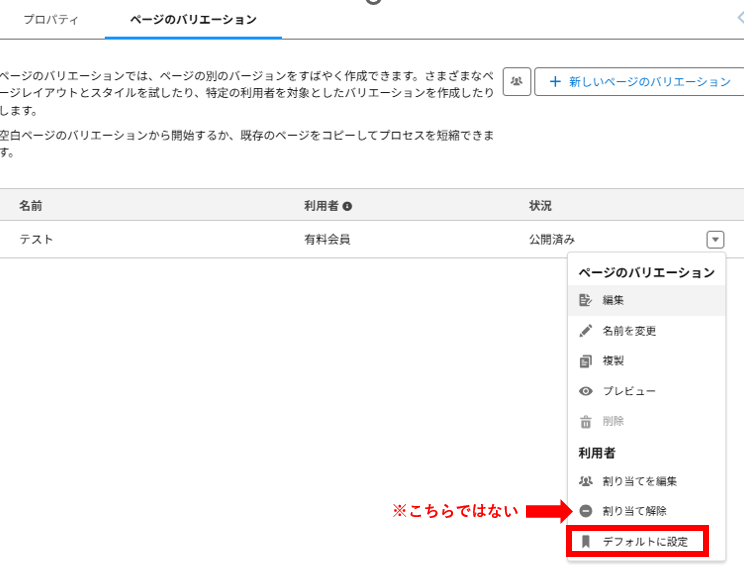Click the 状況 column header
The image size is (744, 585).
pyautogui.click(x=540, y=206)
